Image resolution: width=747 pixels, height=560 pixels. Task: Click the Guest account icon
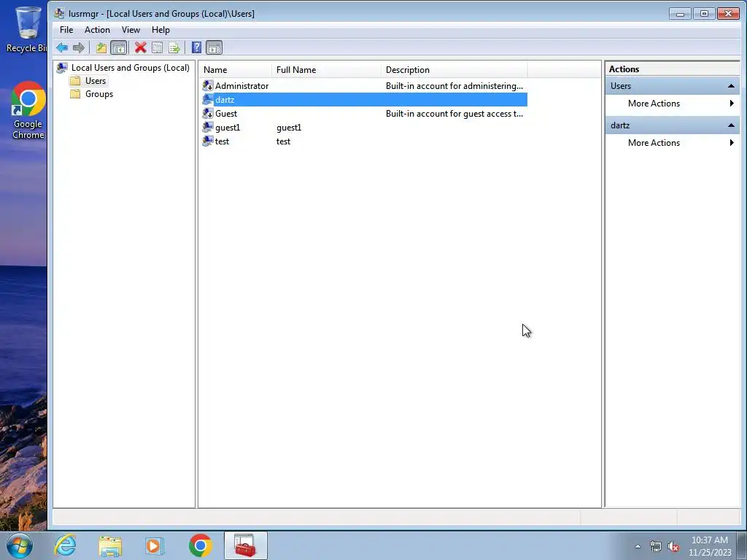coord(208,113)
